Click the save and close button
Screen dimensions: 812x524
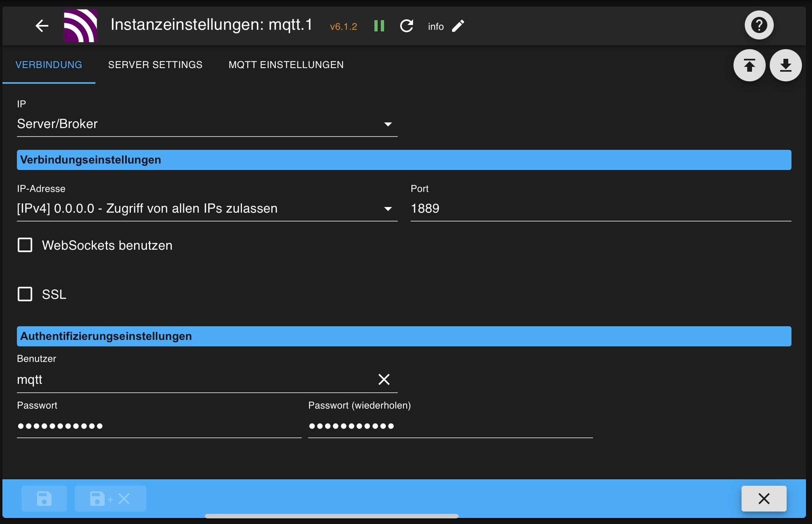[x=110, y=499]
